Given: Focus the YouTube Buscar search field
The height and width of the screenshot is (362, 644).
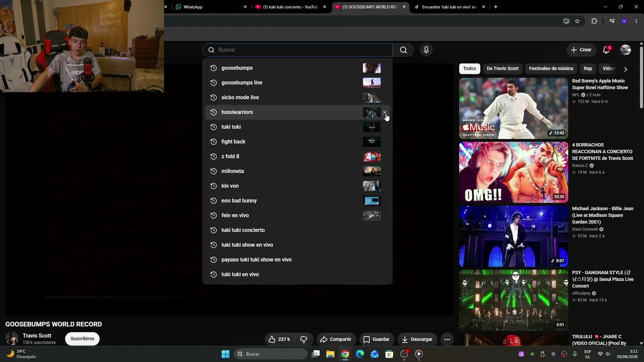Looking at the screenshot, I should click(x=298, y=50).
